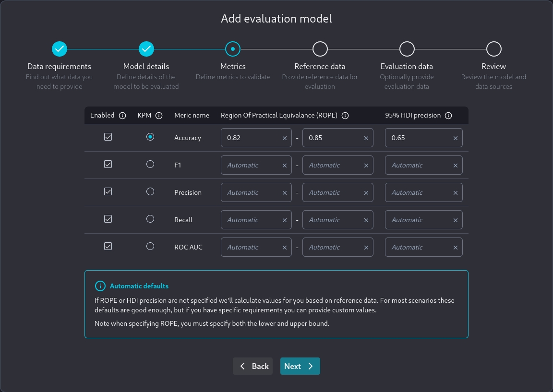Viewport: 553px width, 392px height.
Task: Disable the F1 metric checkbox
Action: pos(108,165)
